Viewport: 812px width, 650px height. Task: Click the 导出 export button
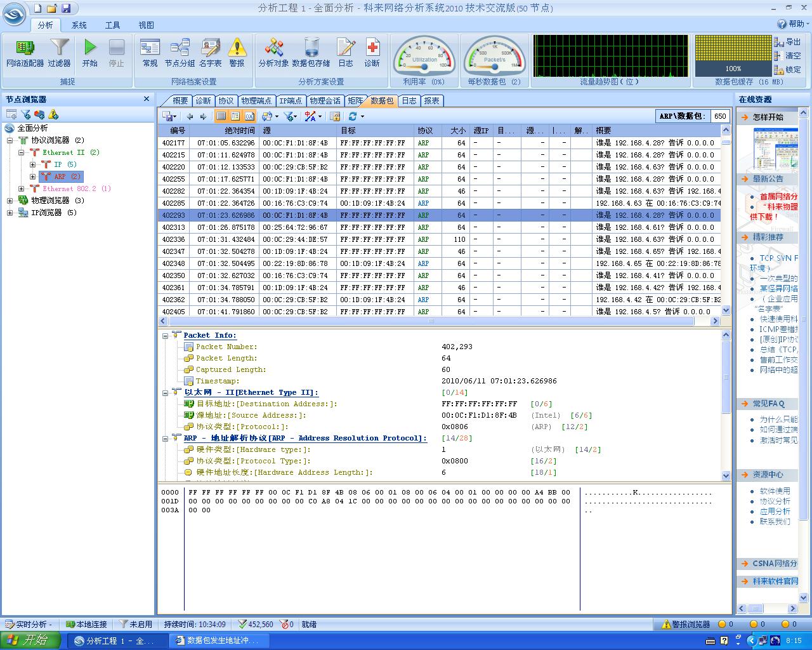[x=787, y=42]
